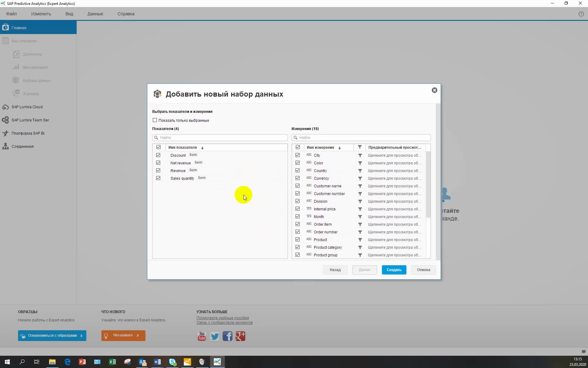This screenshot has height=368, width=588.
Task: Open the Facebook icon in footer
Action: coord(228,336)
